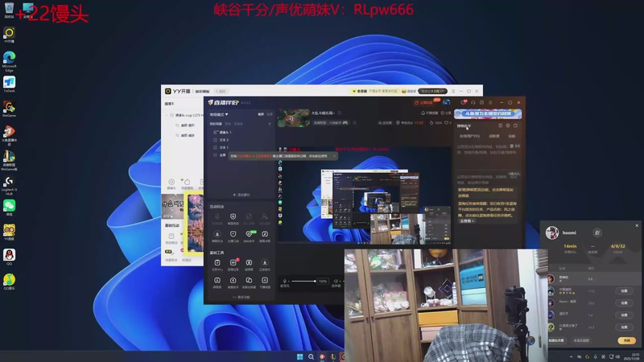Screen dimensions: 644x362
Task: Open the Logitech G HUB desktop icon
Action: (x=9, y=186)
